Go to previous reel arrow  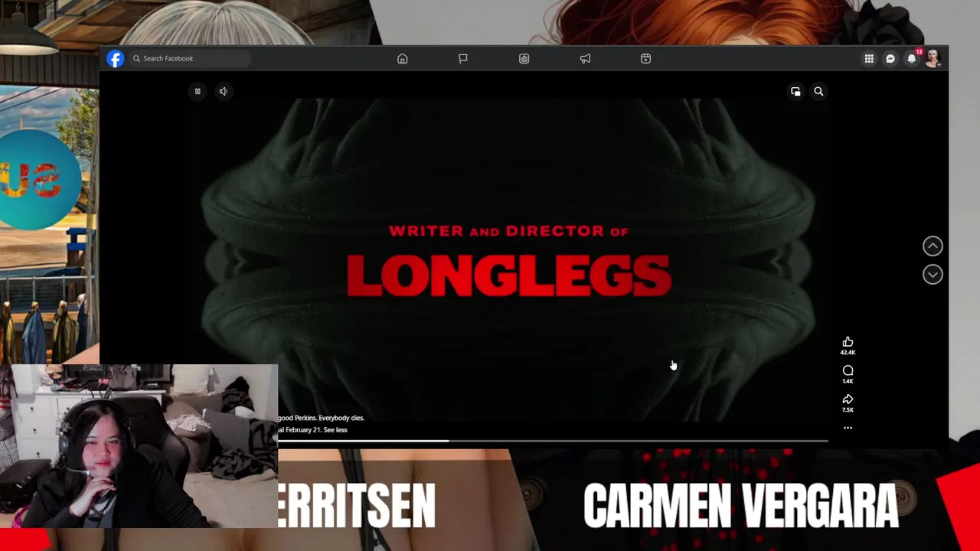click(x=933, y=246)
